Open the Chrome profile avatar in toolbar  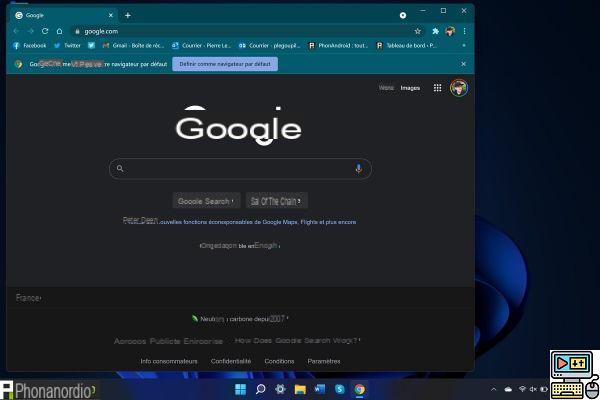pyautogui.click(x=450, y=31)
